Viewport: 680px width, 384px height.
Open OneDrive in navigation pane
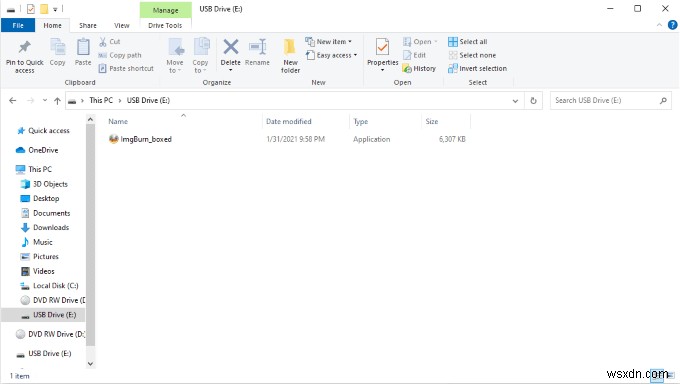pos(37,150)
